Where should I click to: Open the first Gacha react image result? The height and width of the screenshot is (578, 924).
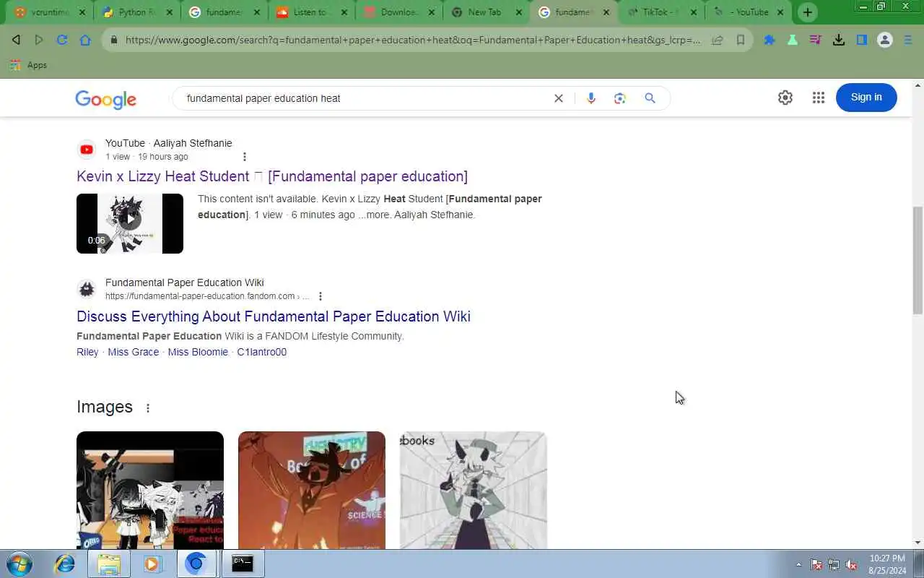tap(150, 490)
